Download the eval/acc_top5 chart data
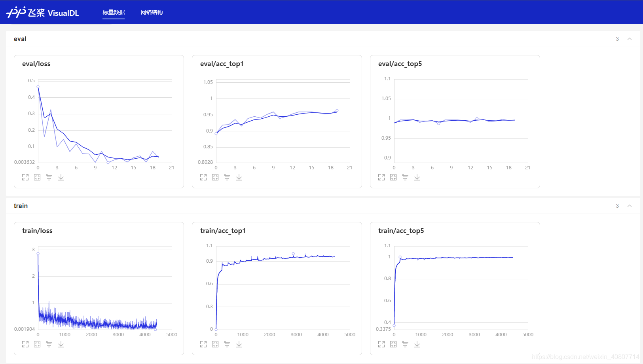Image resolution: width=643 pixels, height=364 pixels. [417, 177]
